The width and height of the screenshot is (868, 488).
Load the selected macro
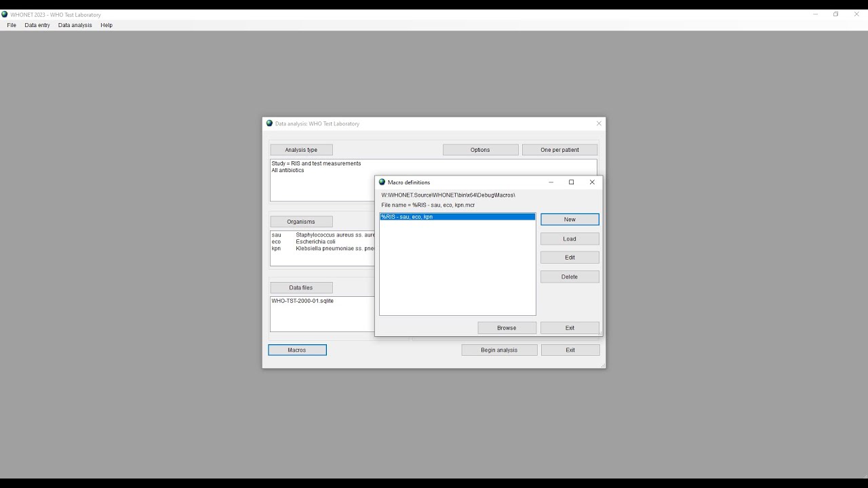coord(570,239)
